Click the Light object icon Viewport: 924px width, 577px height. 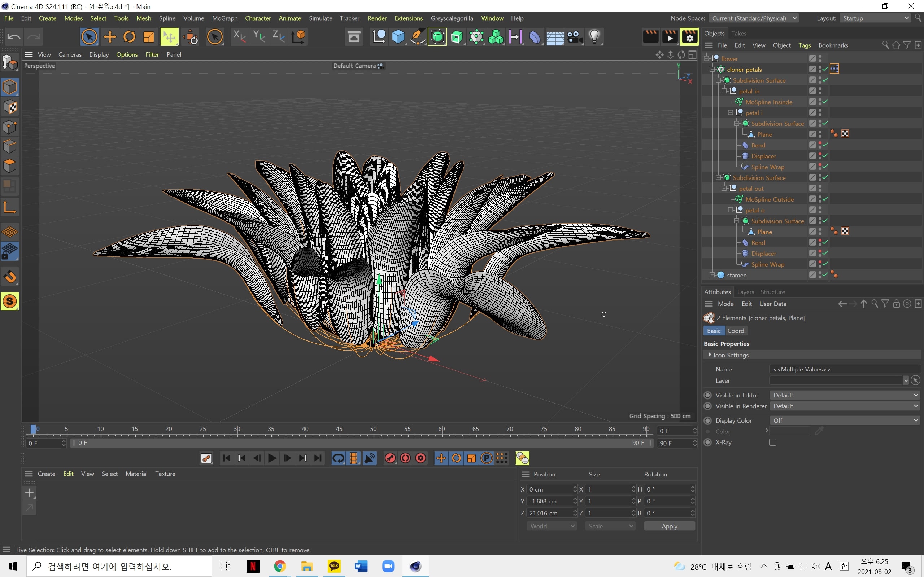coord(594,37)
